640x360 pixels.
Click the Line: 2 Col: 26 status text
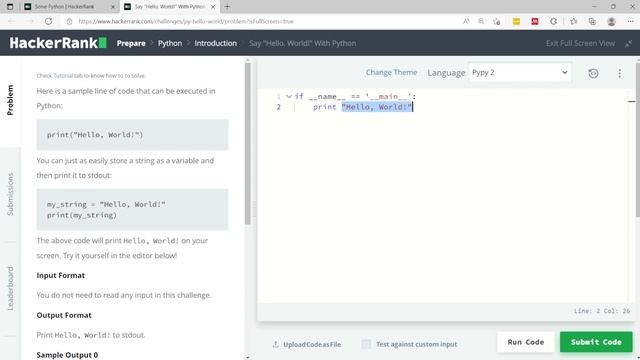(x=602, y=311)
